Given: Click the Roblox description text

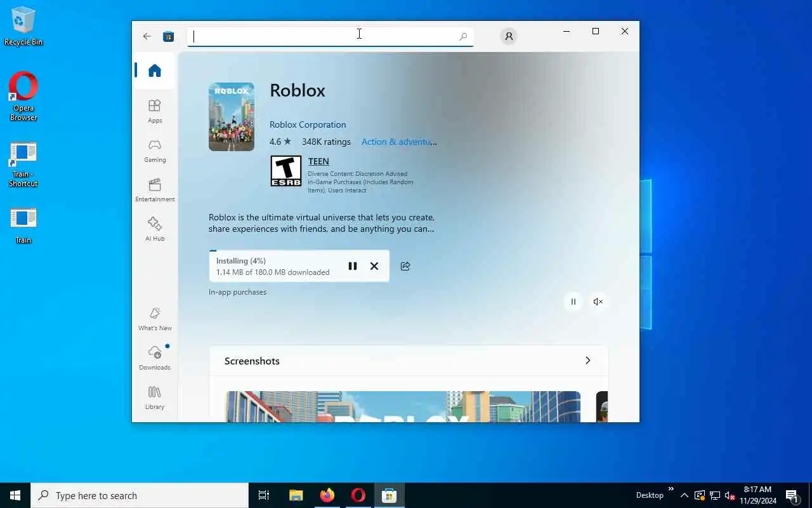Looking at the screenshot, I should pyautogui.click(x=322, y=223).
